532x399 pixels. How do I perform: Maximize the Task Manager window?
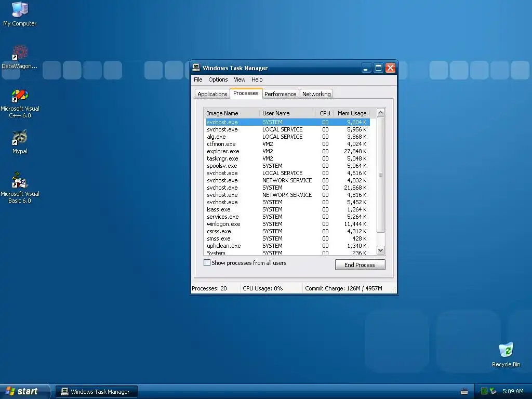[378, 68]
